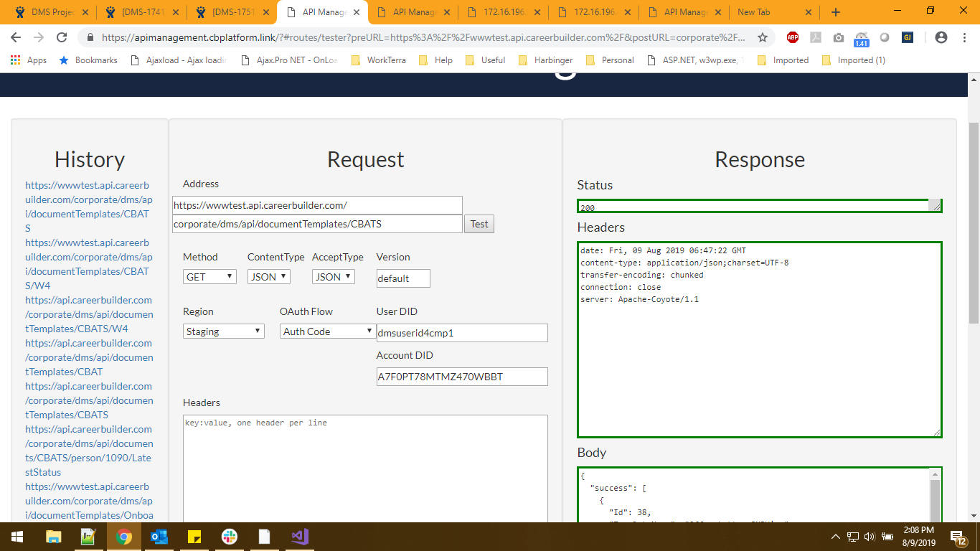Switch to the first DMS-1741 tab

point(141,12)
